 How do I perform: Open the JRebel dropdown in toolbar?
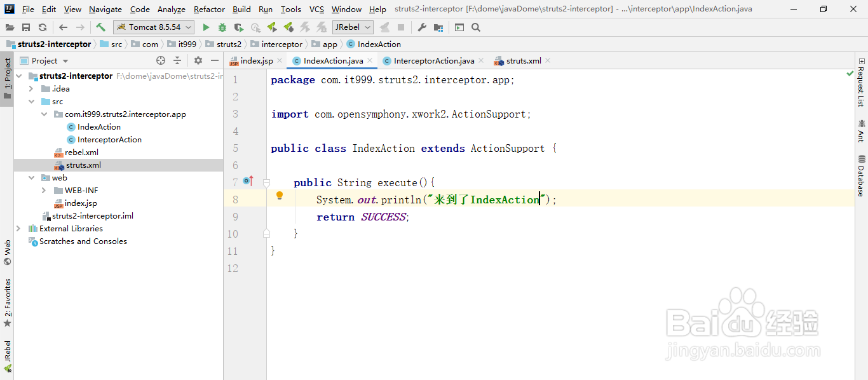pos(353,27)
